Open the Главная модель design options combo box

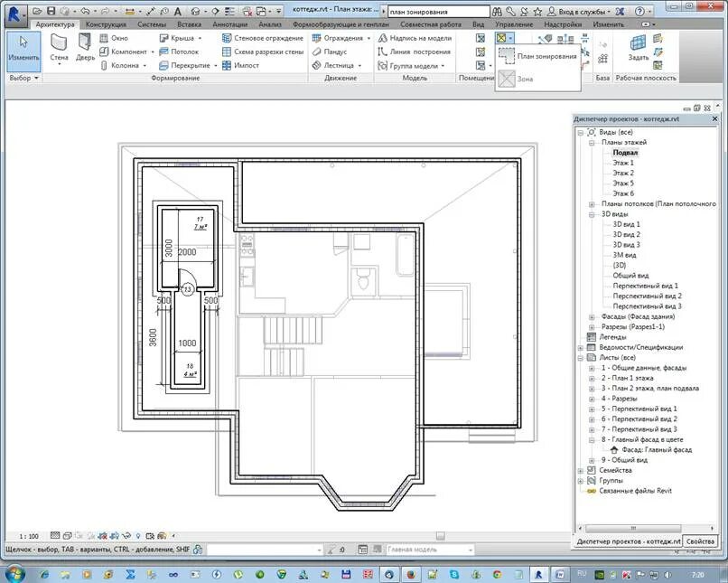tap(429, 550)
